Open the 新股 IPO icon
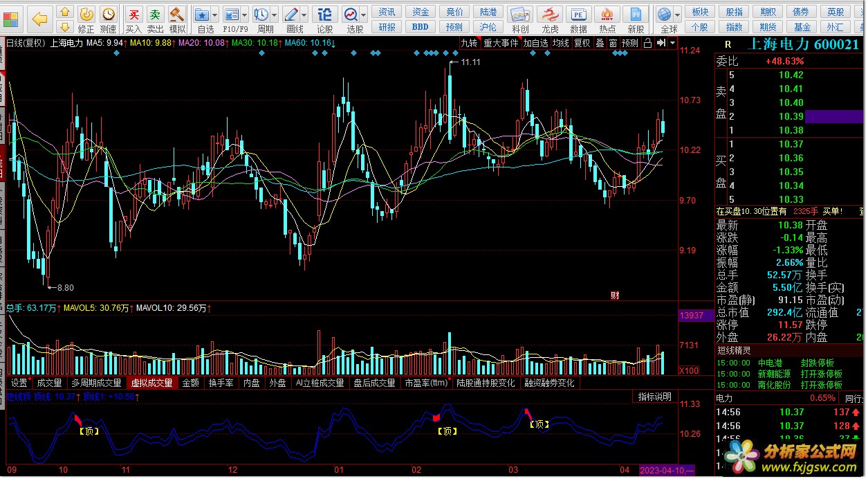868x479 pixels. [x=636, y=19]
